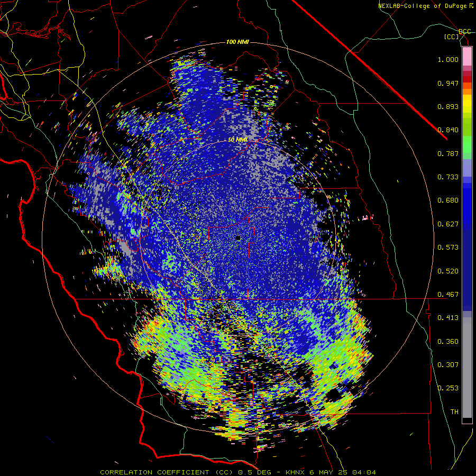Select the 0.413 legend value
The image size is (476, 476).
(x=448, y=318)
